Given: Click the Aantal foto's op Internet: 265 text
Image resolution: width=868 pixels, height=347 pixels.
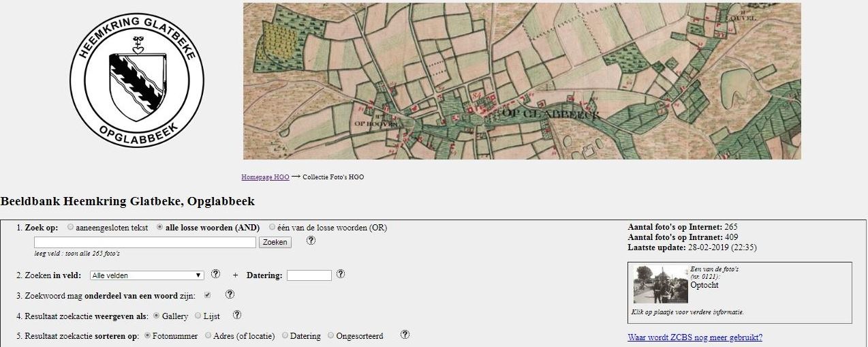Looking at the screenshot, I should coord(683,227).
